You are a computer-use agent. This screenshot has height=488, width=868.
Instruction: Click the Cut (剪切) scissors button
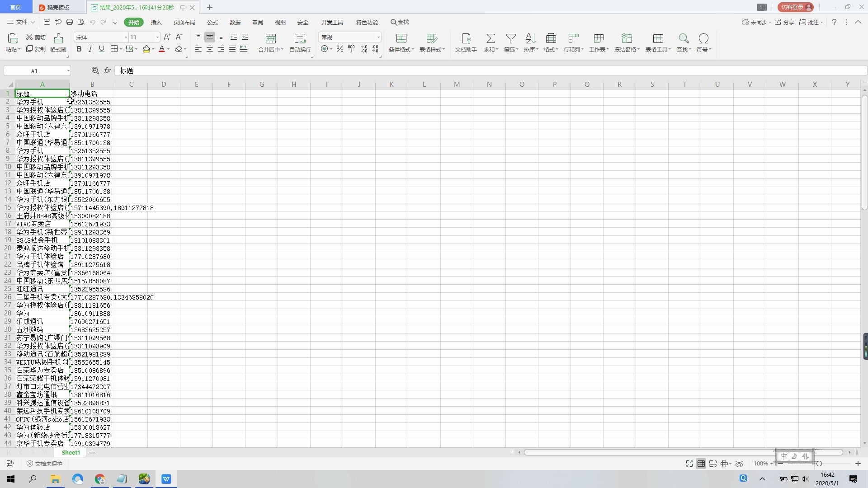[36, 38]
